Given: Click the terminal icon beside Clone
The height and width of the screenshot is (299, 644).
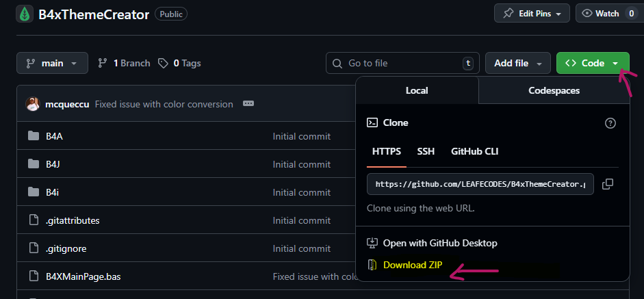Looking at the screenshot, I should tap(372, 122).
